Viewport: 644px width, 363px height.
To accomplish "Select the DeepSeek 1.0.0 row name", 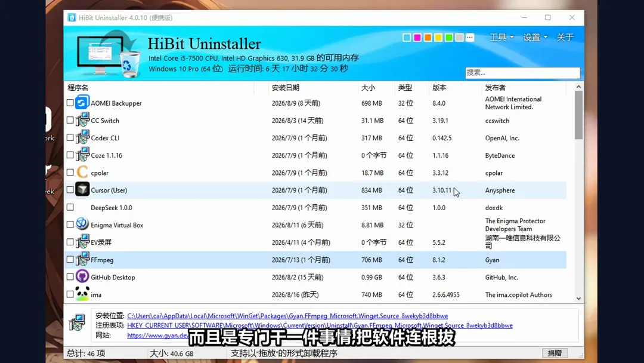I will [112, 208].
